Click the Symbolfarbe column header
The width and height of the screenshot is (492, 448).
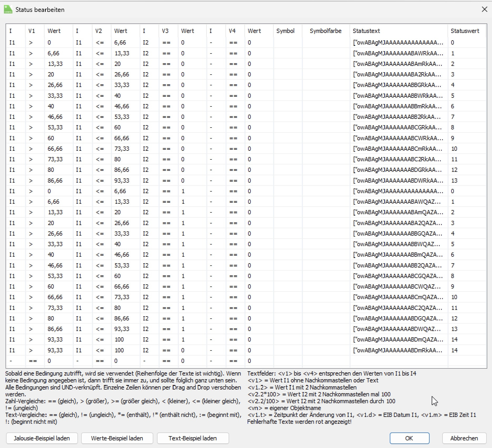tap(326, 31)
